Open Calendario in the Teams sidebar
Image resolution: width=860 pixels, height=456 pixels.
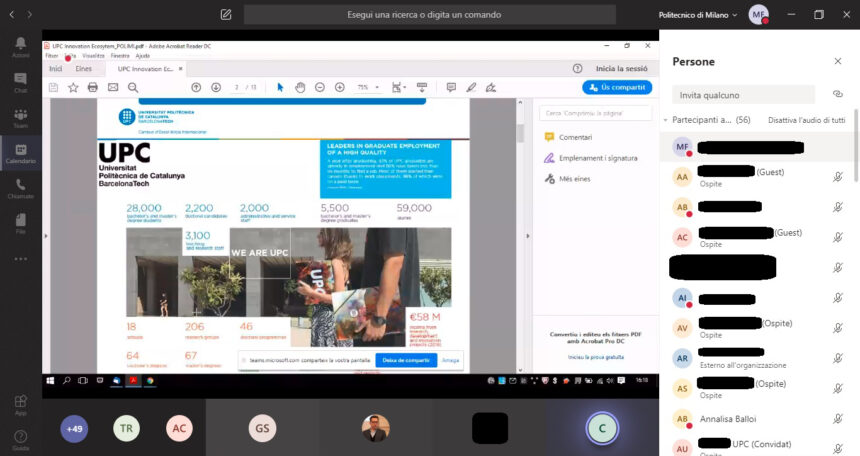20,154
